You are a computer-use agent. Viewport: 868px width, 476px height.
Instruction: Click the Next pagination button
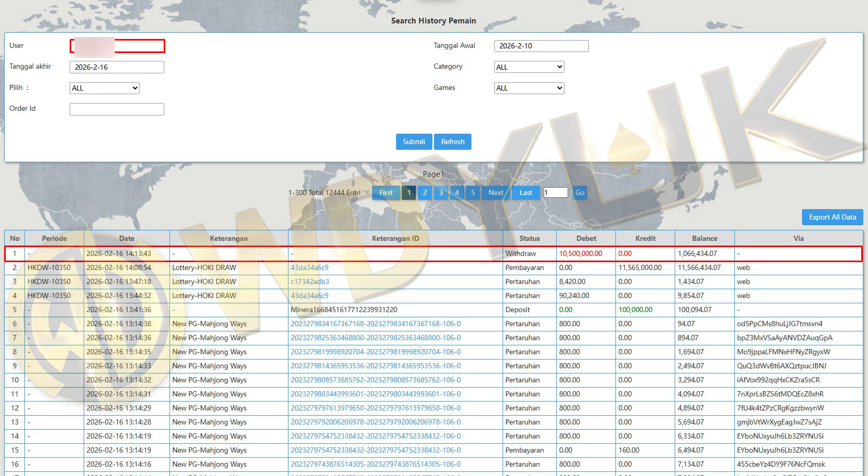496,192
